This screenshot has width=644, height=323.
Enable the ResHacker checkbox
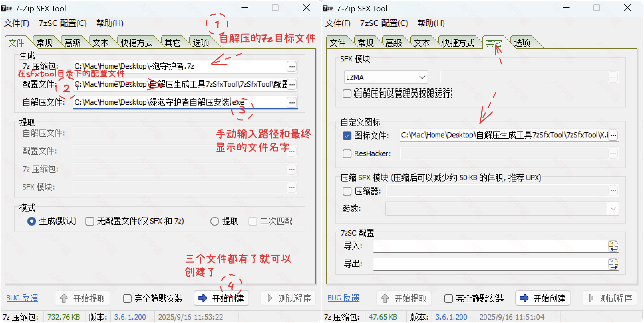[347, 154]
